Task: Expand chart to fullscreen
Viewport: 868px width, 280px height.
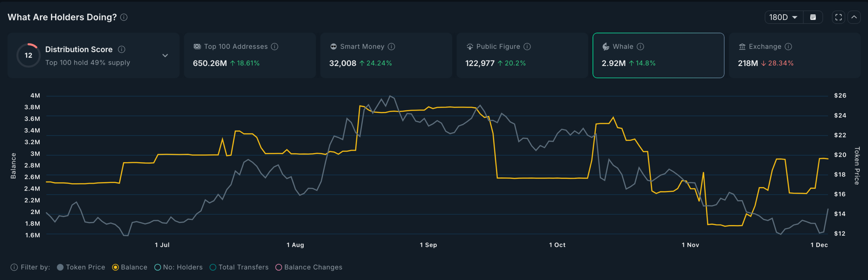Action: pos(839,17)
